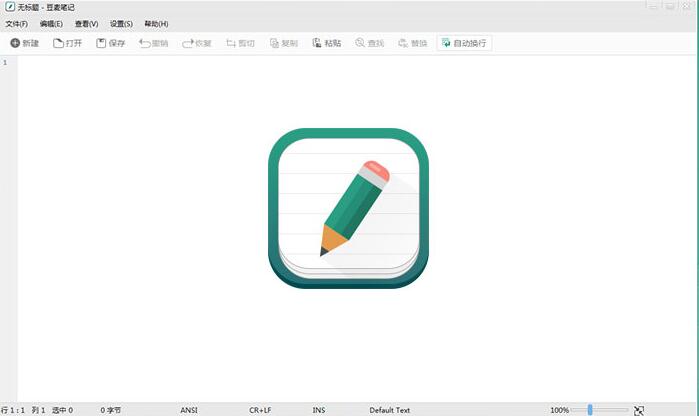This screenshot has height=416, width=699.
Task: Click the 粘贴 (Paste) toolbar button
Action: pyautogui.click(x=326, y=43)
